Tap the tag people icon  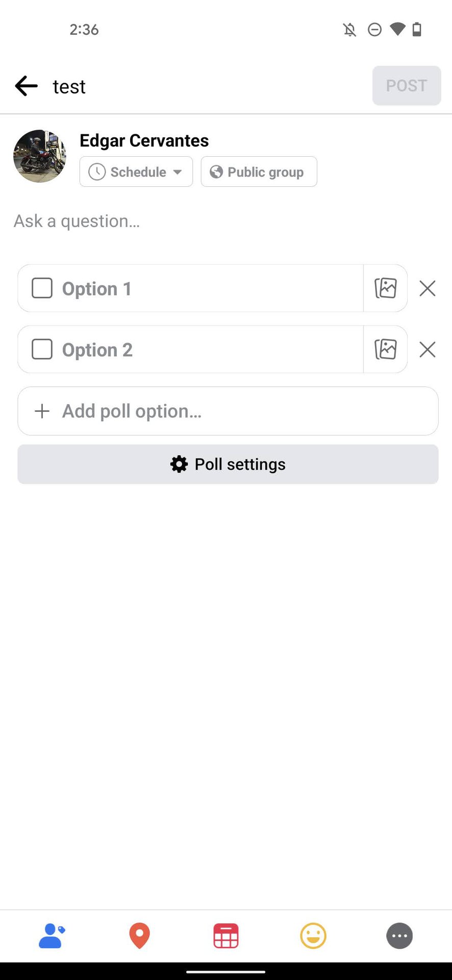pyautogui.click(x=52, y=936)
